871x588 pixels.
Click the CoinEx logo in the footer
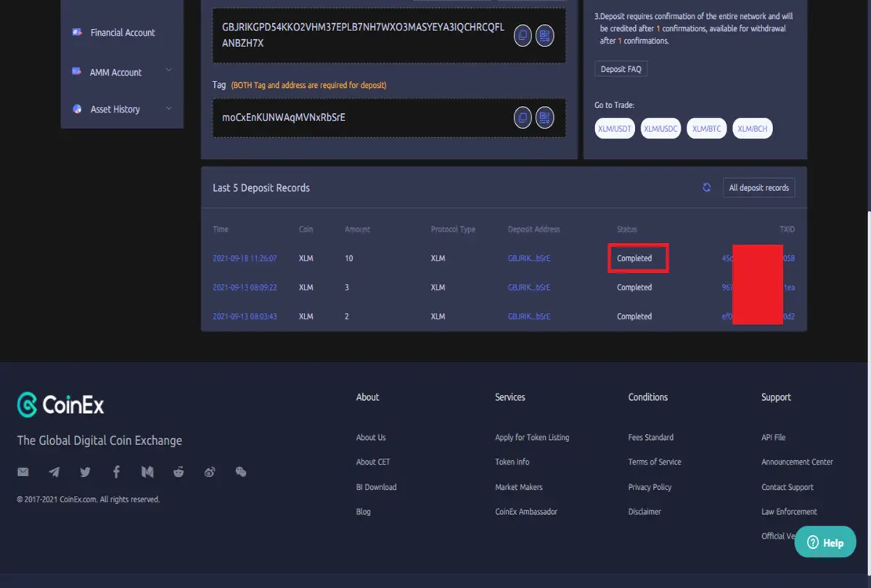[x=61, y=405]
